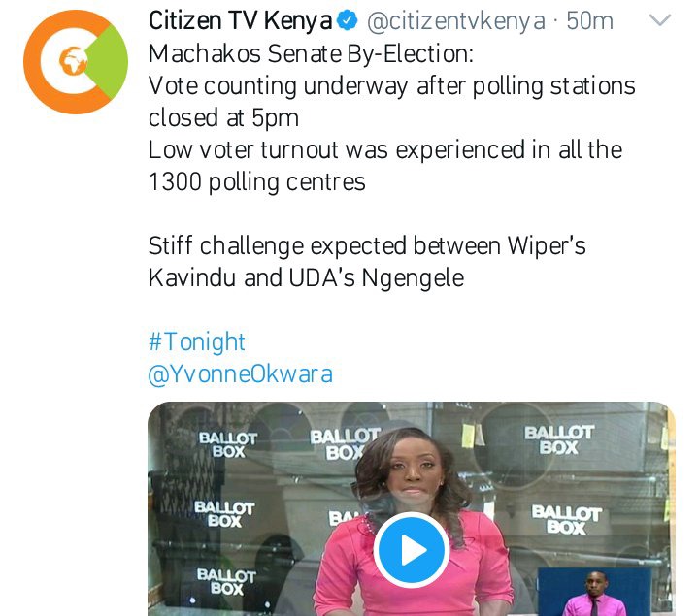Open Citizen TV Kenya profile avatar

coord(76,62)
